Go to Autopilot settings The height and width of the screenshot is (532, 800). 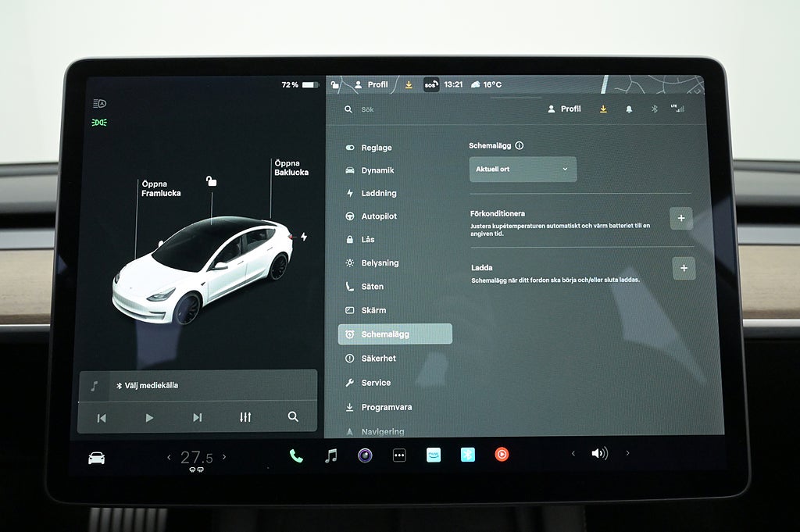(x=378, y=216)
